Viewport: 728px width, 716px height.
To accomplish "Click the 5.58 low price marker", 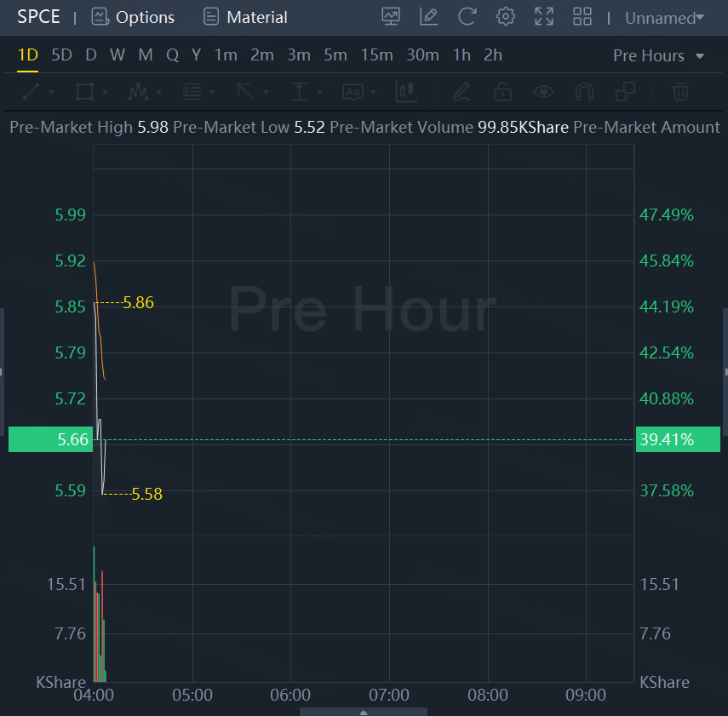I will click(147, 494).
